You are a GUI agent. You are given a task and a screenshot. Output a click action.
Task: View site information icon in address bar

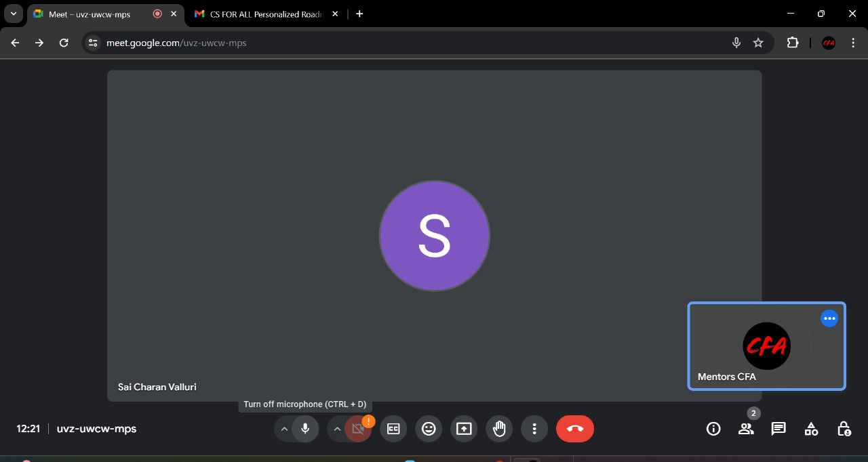[x=94, y=43]
